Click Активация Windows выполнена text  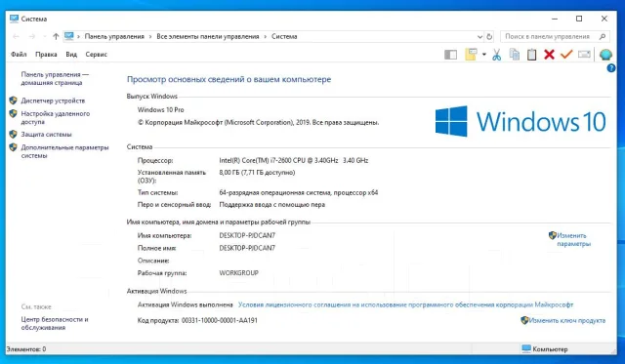coord(185,304)
